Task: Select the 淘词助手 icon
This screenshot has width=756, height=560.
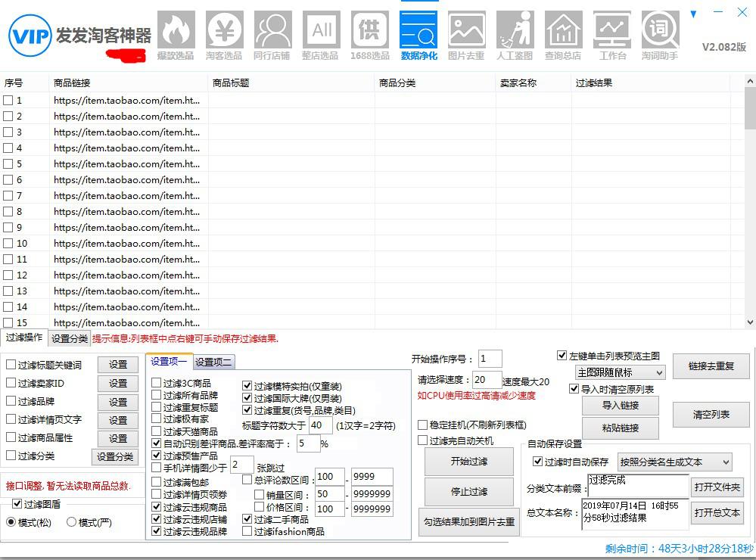Action: coord(660,30)
